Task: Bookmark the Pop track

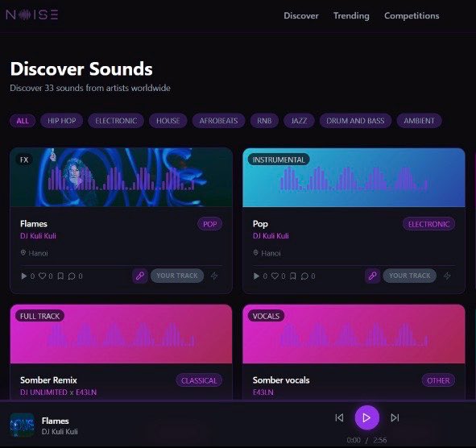Action: pos(293,276)
